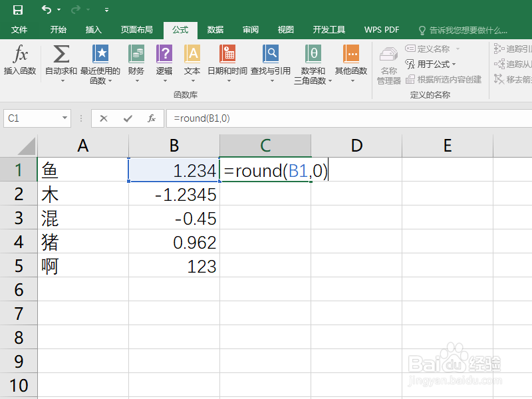
Task: Open the 文件 menu
Action: pyautogui.click(x=19, y=30)
